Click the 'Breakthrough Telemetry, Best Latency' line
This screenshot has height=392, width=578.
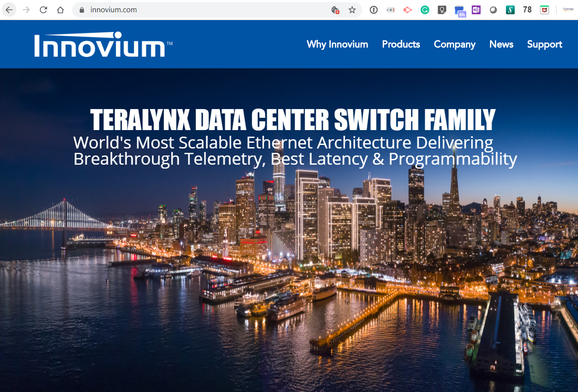click(295, 159)
